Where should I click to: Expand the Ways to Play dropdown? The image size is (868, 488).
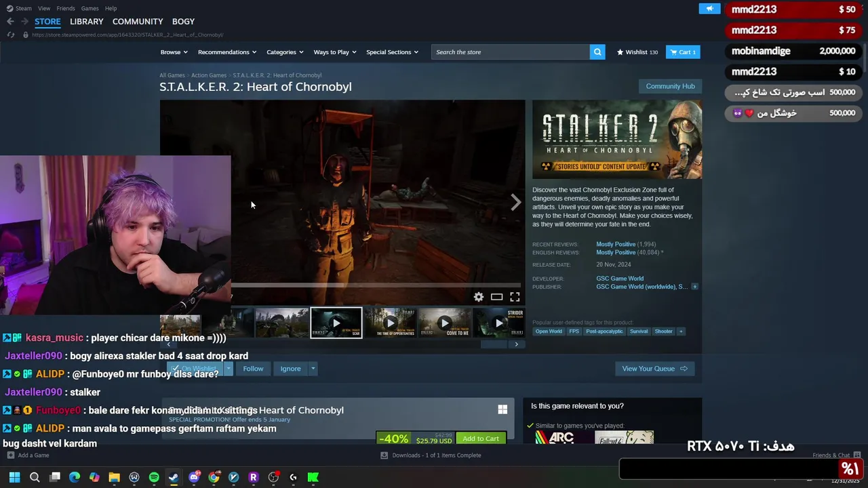coord(335,52)
